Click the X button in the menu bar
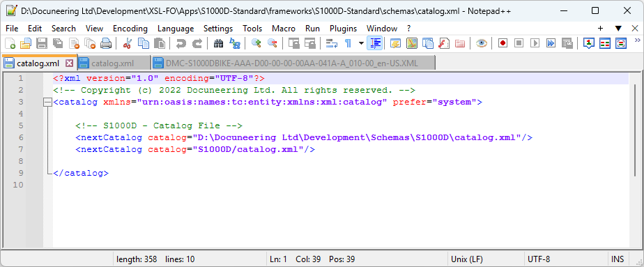The width and height of the screenshot is (644, 267). [x=634, y=29]
